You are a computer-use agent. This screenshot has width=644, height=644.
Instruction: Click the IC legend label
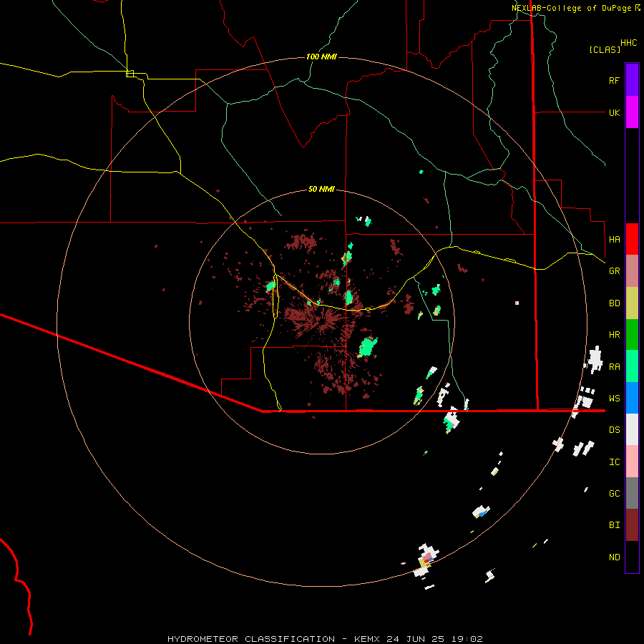click(614, 462)
